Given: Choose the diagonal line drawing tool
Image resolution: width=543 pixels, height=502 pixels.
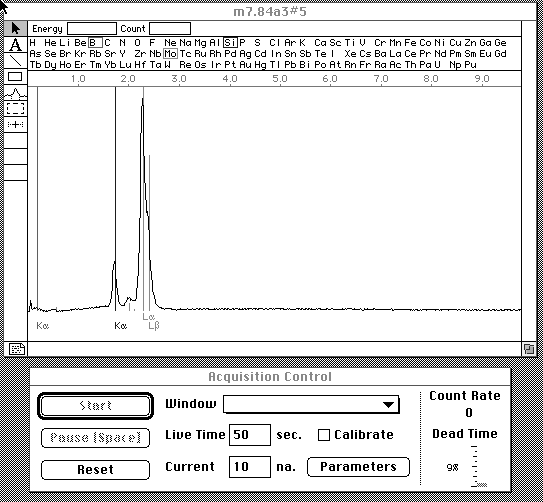Looking at the screenshot, I should (16, 61).
